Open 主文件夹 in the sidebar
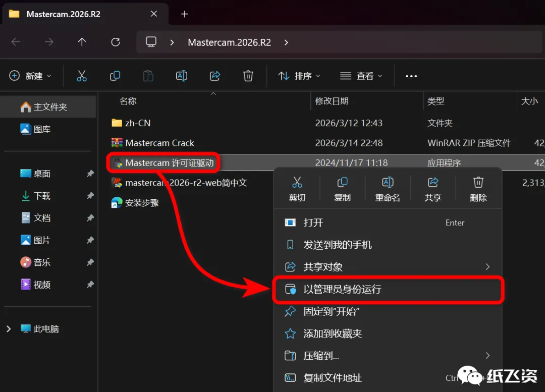The image size is (545, 392). [x=48, y=107]
